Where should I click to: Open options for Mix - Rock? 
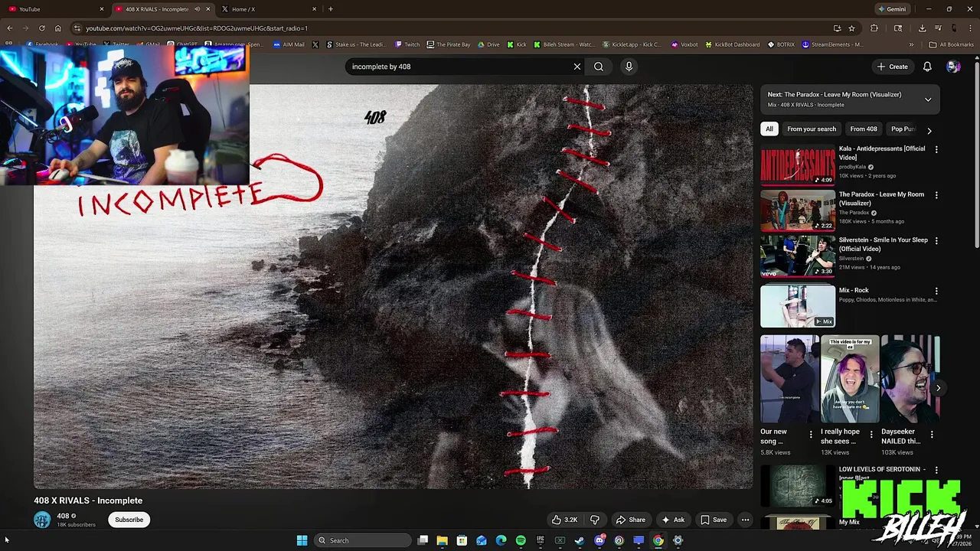[936, 292]
